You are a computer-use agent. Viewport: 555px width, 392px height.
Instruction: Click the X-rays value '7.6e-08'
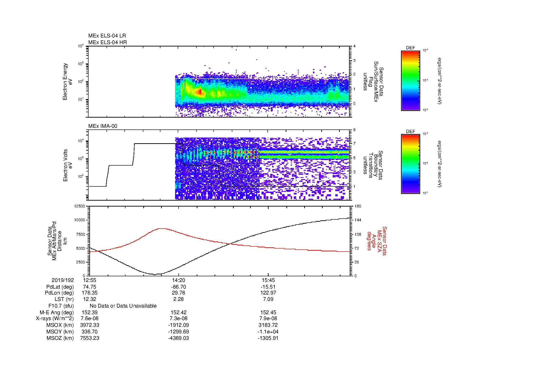tap(89, 318)
